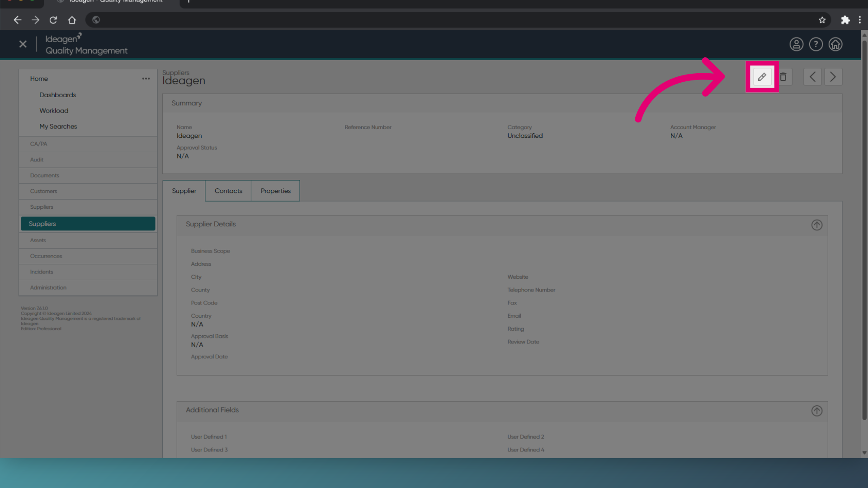Viewport: 868px width, 488px height.
Task: Click the browser back arrow
Action: click(18, 20)
